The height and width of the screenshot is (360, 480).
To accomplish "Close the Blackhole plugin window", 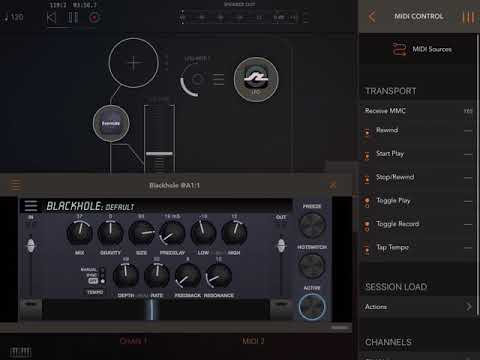I will point(332,185).
